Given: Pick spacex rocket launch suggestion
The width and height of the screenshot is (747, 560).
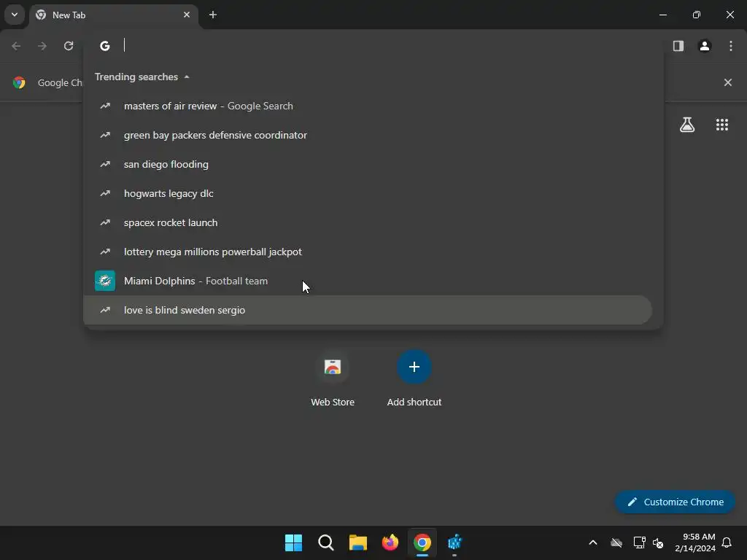Looking at the screenshot, I should coord(368,222).
